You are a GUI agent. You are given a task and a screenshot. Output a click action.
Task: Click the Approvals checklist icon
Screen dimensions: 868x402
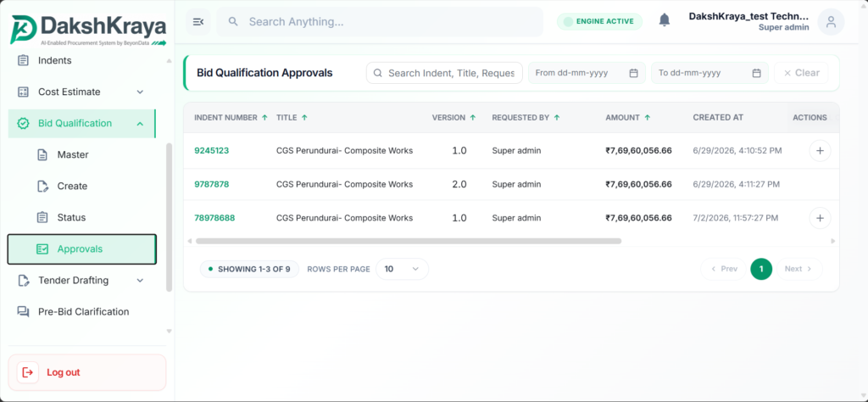[42, 249]
